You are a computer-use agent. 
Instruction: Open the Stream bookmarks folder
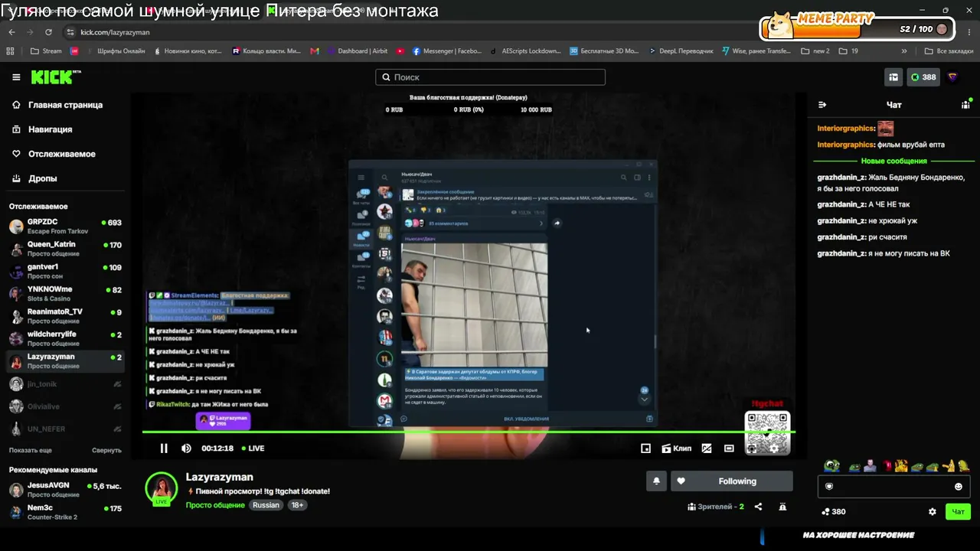pos(46,51)
